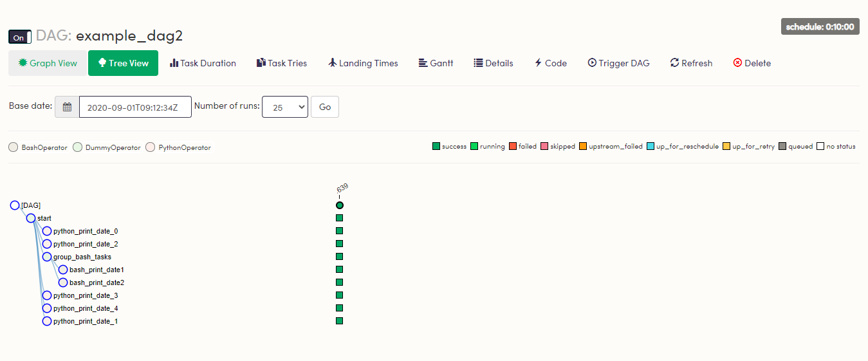
Task: Open group_bash_tasks instance status square
Action: tap(340, 257)
